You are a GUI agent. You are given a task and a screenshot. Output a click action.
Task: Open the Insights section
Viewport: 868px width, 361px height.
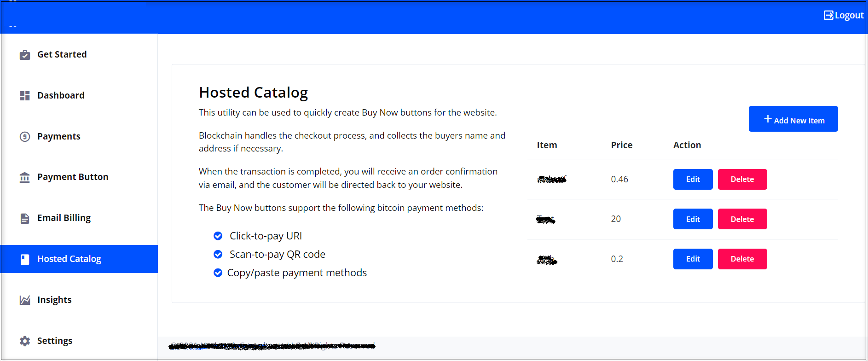click(54, 300)
